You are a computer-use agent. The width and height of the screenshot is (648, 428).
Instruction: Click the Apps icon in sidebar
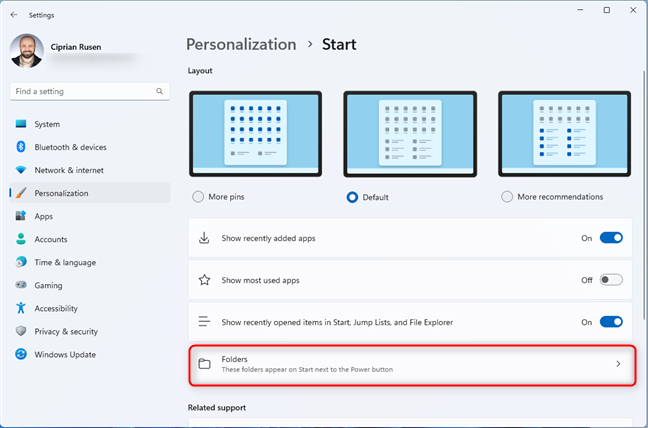(21, 216)
